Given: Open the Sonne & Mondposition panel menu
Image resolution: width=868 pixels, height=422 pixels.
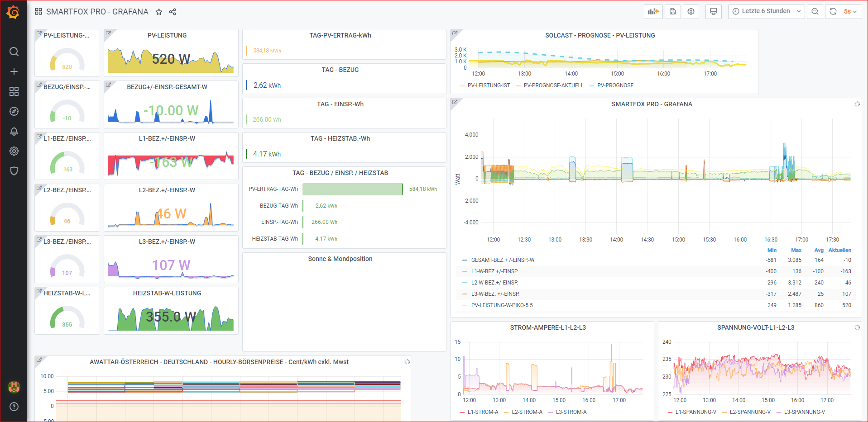Looking at the screenshot, I should coord(340,259).
